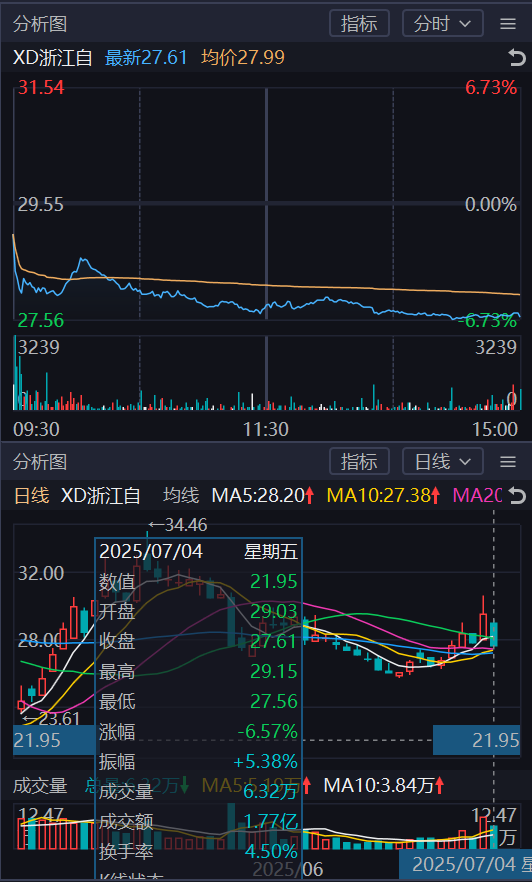Click the 数值 21.95 row in the tooltip
This screenshot has width=532, height=882.
click(198, 581)
